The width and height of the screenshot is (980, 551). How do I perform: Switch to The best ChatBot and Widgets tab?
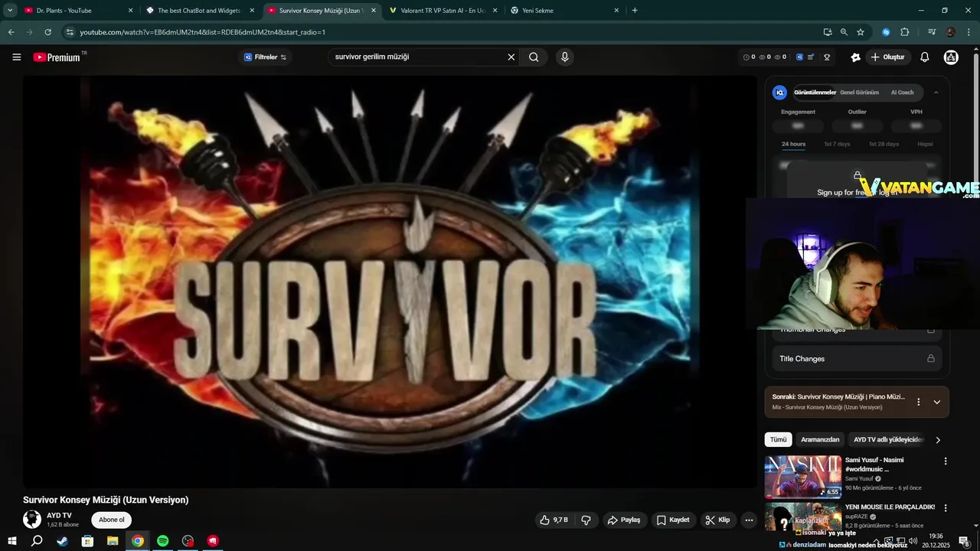click(x=199, y=11)
